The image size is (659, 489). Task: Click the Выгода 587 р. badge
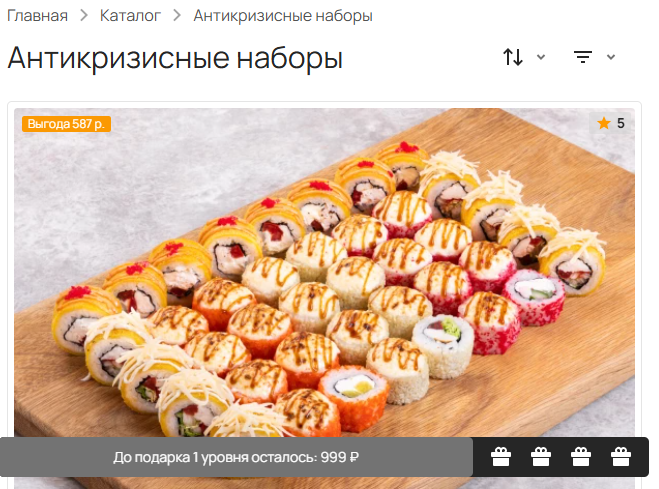[x=66, y=124]
